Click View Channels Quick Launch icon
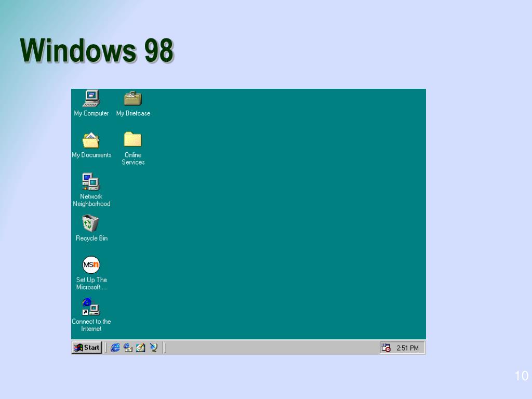Image resolution: width=532 pixels, height=399 pixels. (154, 348)
